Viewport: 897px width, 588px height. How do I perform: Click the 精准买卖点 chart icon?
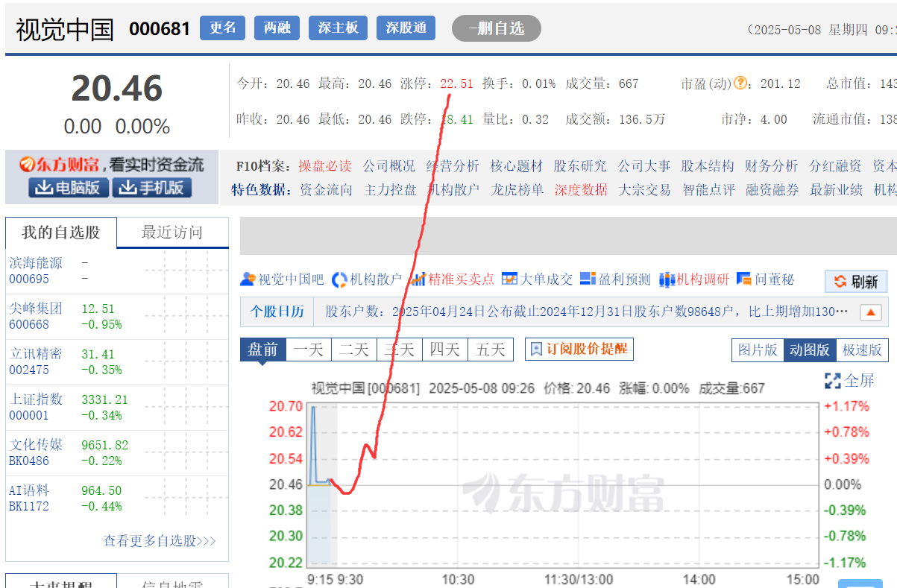(x=418, y=279)
